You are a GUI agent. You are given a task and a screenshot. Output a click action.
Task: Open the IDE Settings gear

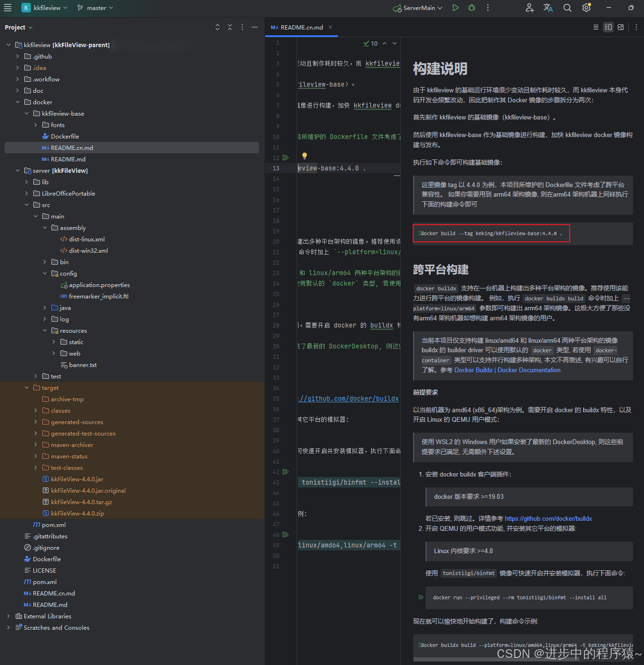(x=586, y=8)
